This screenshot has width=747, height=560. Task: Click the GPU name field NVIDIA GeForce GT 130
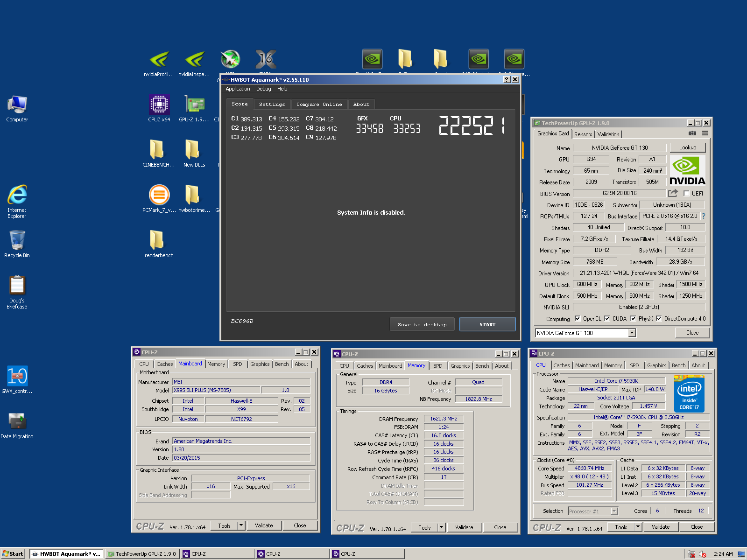620,148
